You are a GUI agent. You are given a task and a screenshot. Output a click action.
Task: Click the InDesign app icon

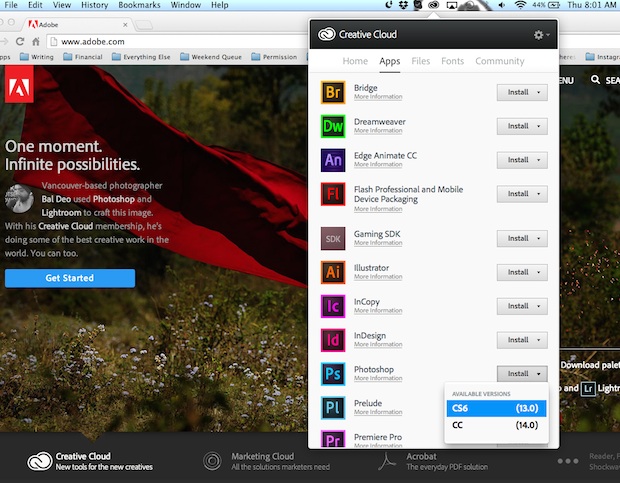[x=333, y=340]
